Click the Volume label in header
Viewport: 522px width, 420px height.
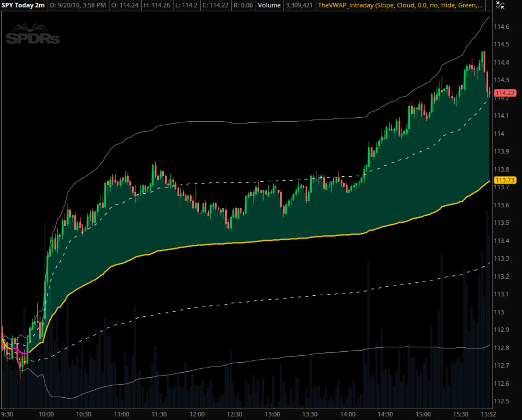(269, 5)
